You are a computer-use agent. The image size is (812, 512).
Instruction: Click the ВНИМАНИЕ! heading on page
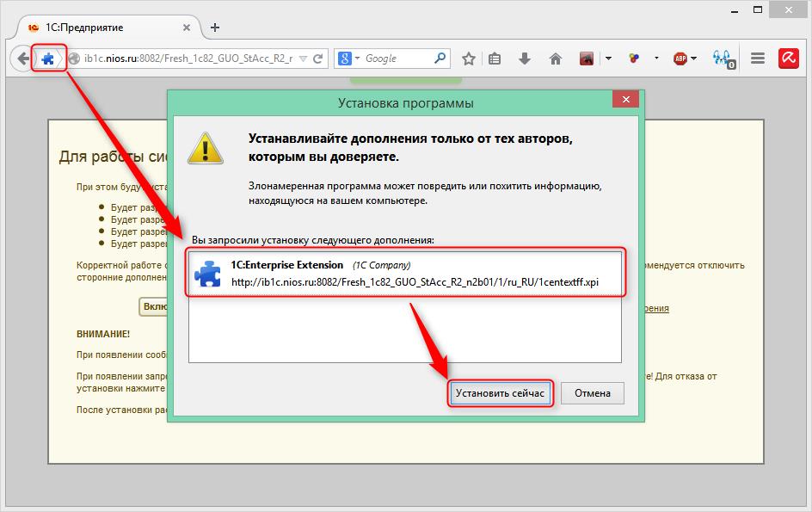point(103,334)
